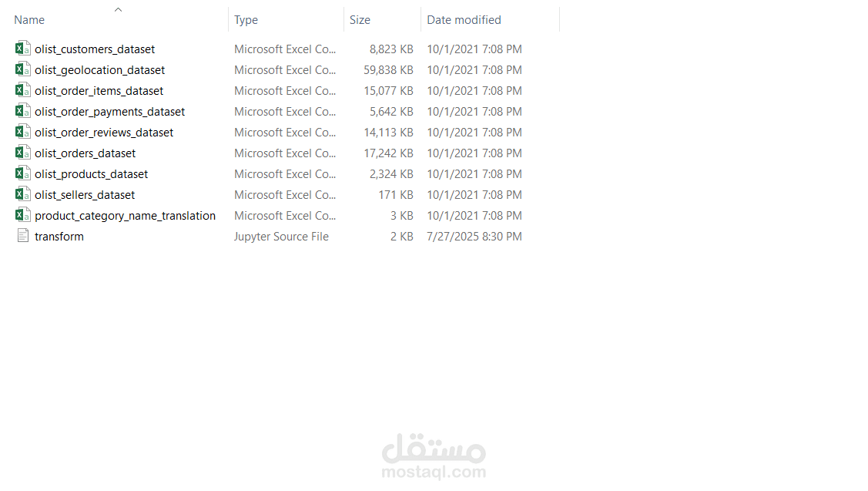This screenshot has width=868, height=491.
Task: Select the product_category_name_translation file name
Action: pyautogui.click(x=125, y=216)
